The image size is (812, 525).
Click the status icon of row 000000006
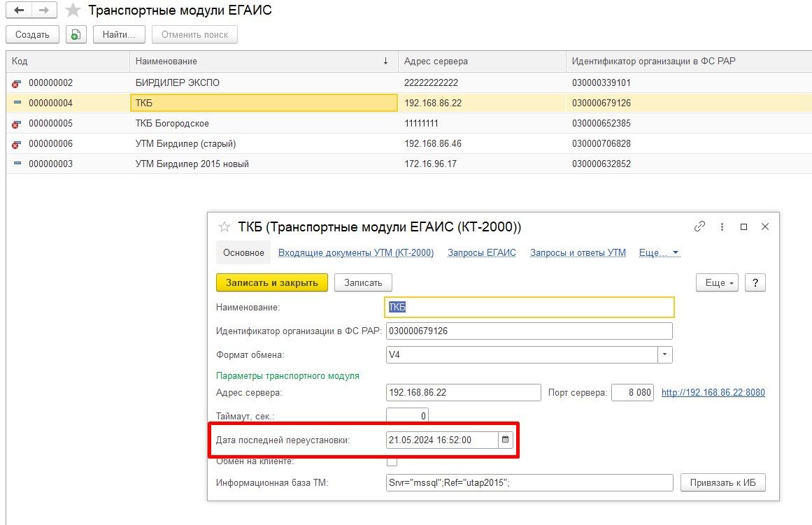click(17, 144)
